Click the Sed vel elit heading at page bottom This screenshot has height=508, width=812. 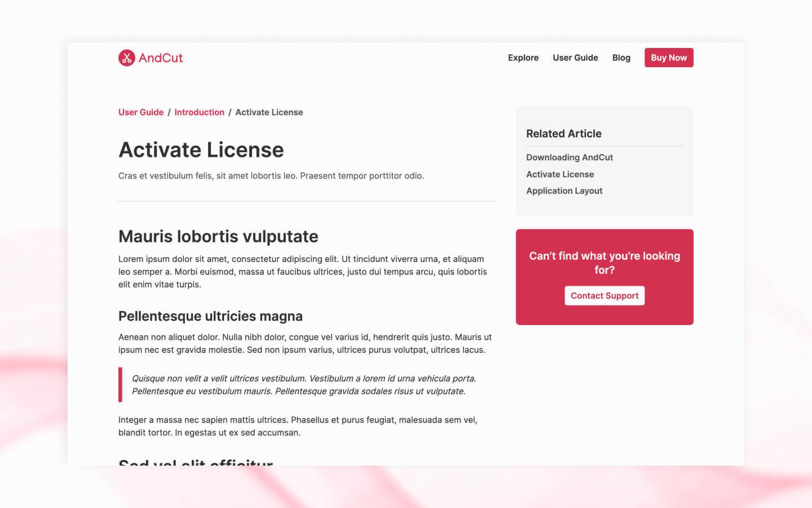click(x=195, y=463)
